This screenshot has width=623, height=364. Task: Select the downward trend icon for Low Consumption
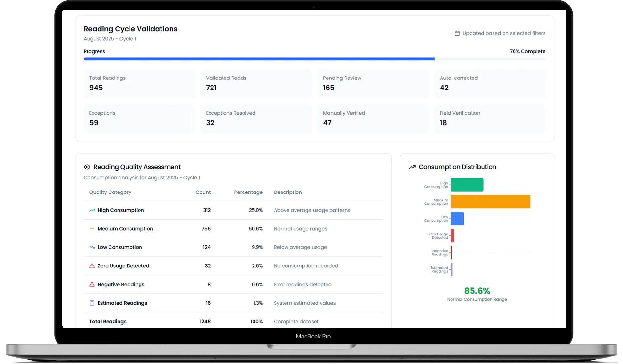click(x=92, y=247)
